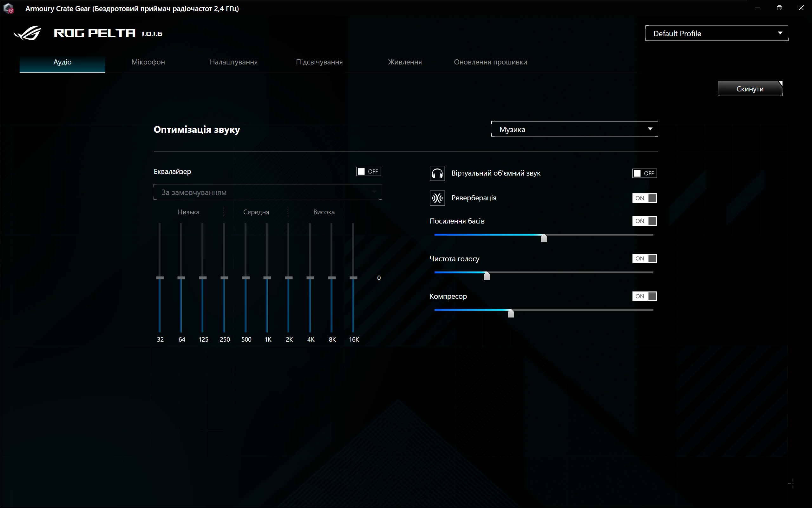The image size is (812, 508).
Task: Switch off Чистота голосу toggle
Action: pyautogui.click(x=645, y=258)
